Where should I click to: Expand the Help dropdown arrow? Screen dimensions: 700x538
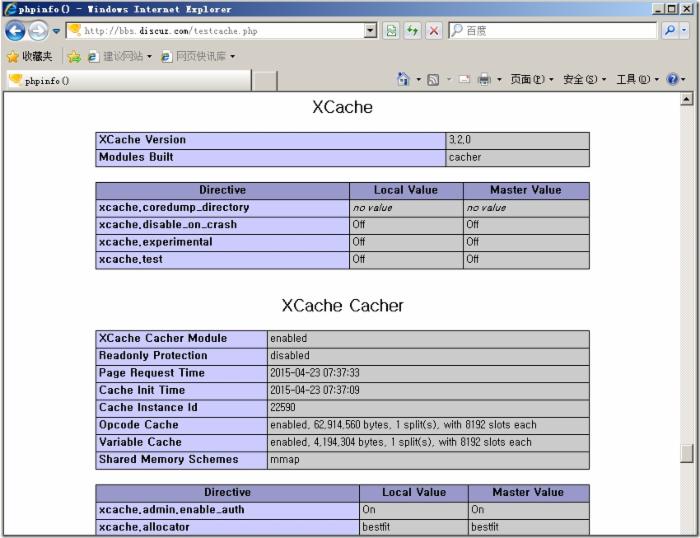683,79
